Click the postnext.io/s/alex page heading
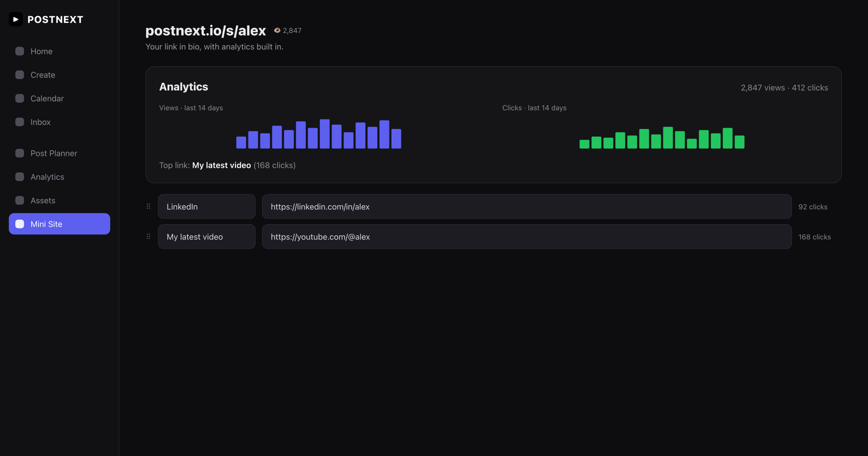This screenshot has height=456, width=868. (x=206, y=31)
